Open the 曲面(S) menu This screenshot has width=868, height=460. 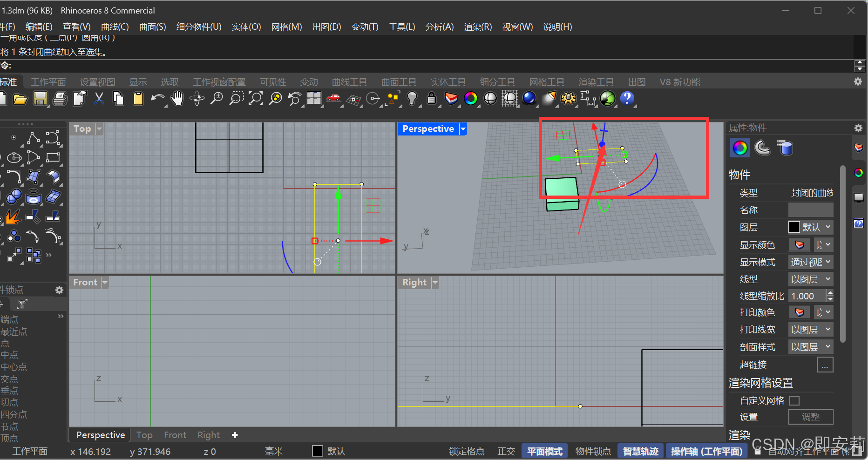(x=153, y=27)
